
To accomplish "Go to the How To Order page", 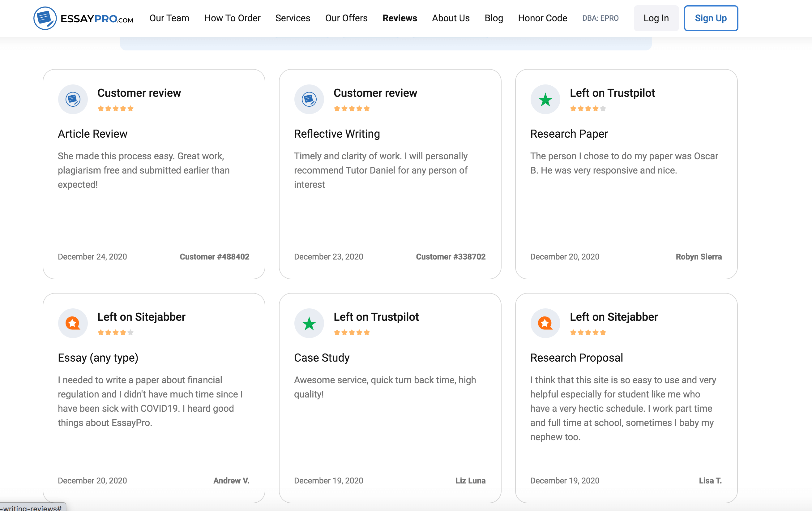I will [232, 18].
